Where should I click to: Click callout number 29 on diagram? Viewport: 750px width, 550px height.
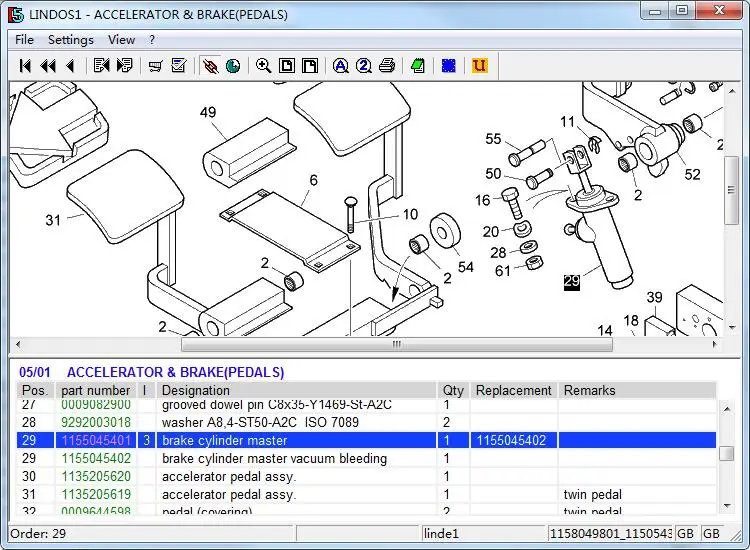coord(571,282)
